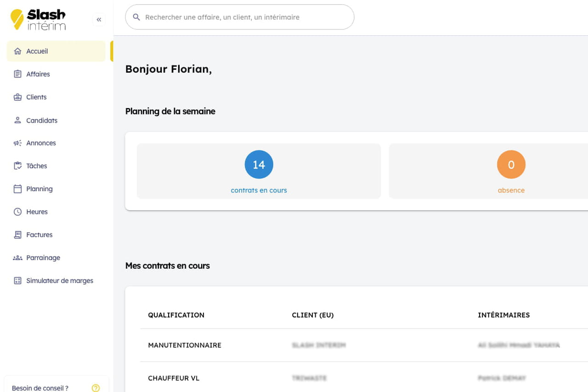
Task: Click the Slash intérim logo
Action: point(39,19)
